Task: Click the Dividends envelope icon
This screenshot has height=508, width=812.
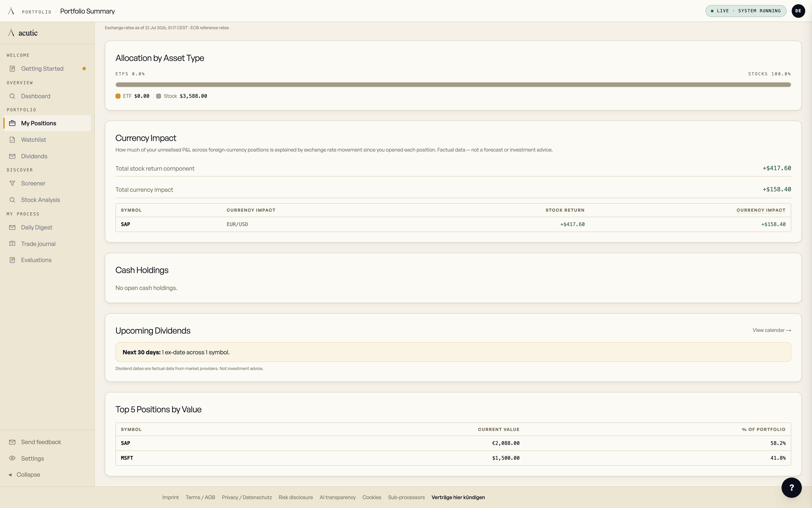Action: tap(12, 156)
